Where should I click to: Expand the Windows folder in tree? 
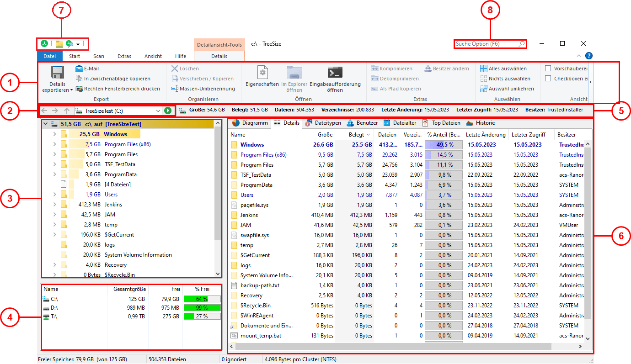pos(55,134)
